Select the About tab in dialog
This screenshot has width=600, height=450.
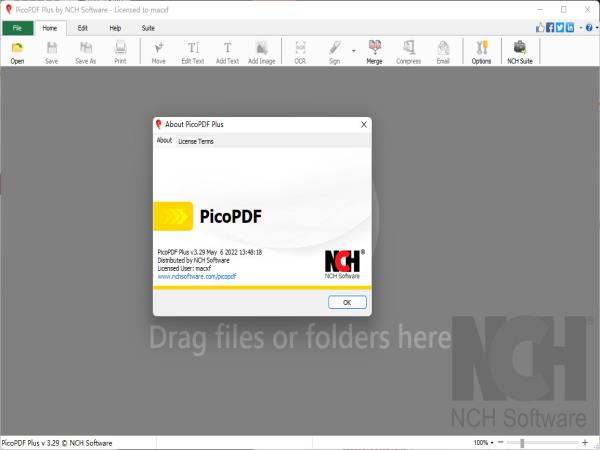(164, 140)
